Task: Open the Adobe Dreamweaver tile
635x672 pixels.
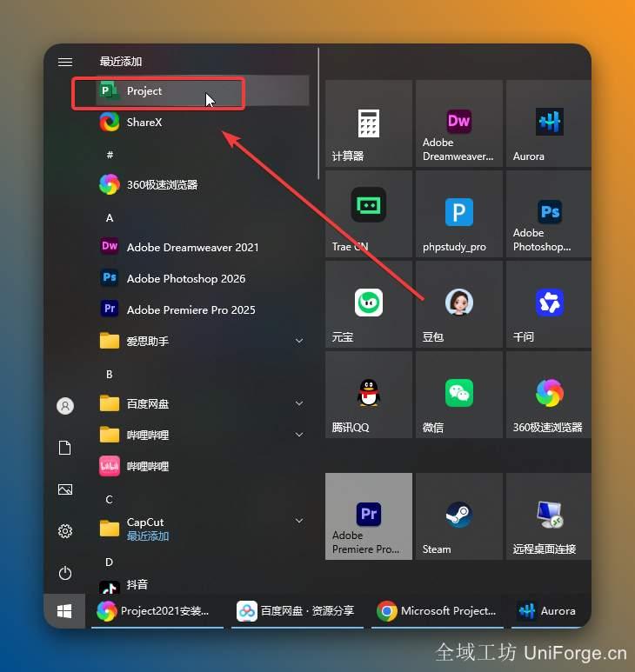Action: point(458,123)
